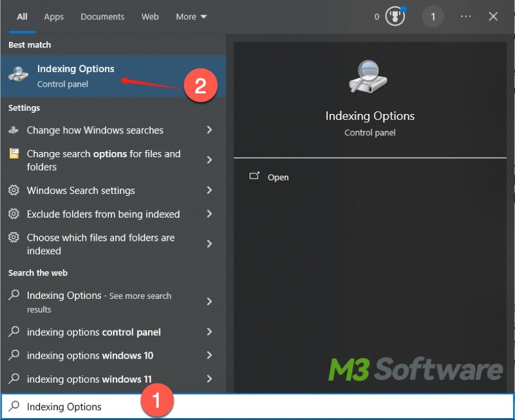This screenshot has height=420, width=515.
Task: Expand Exclude folders from being indexed chevron
Action: click(209, 214)
